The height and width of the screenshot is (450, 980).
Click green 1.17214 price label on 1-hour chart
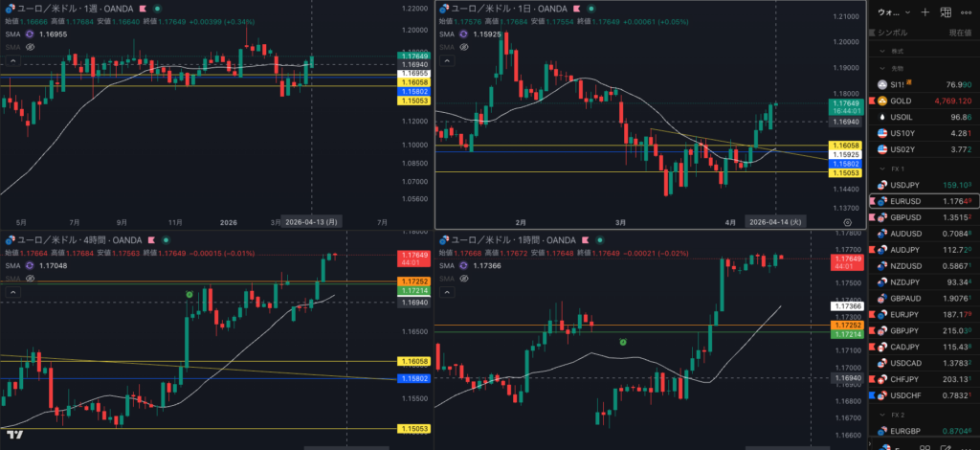[x=846, y=335]
